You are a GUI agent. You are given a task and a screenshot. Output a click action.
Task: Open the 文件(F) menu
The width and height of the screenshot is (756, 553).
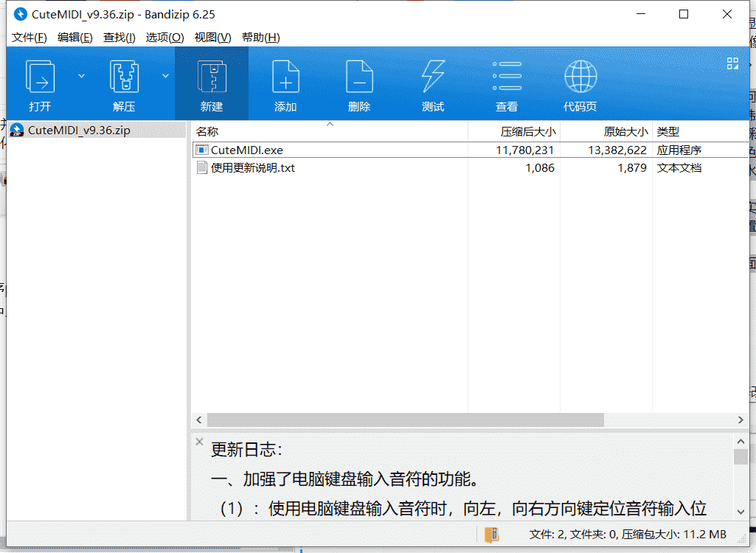[30, 38]
